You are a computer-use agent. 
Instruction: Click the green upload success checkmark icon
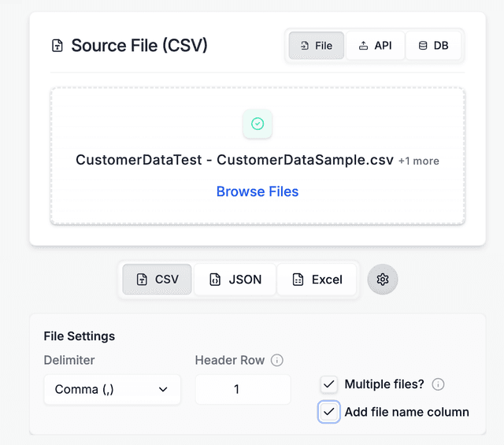pos(258,124)
